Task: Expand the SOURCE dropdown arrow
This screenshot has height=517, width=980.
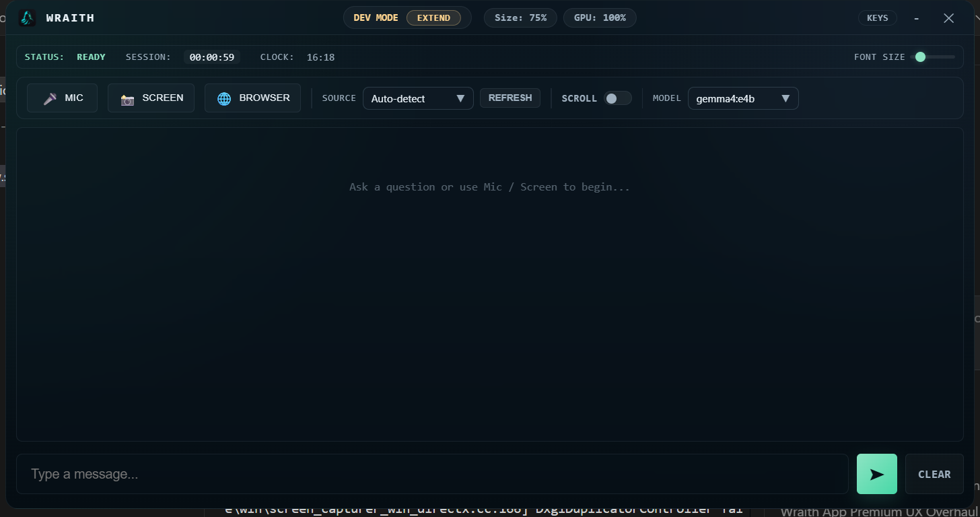Action: pyautogui.click(x=462, y=98)
